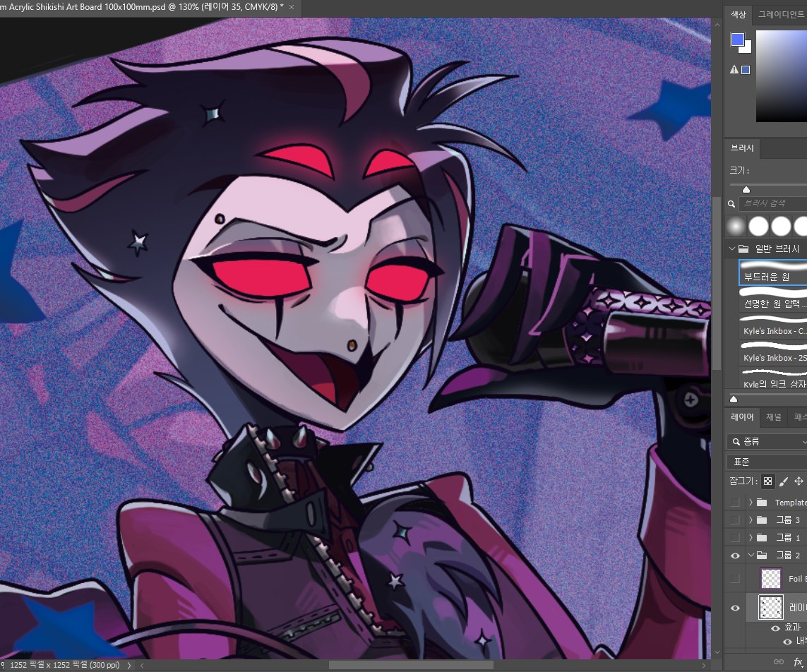This screenshot has height=672, width=807.
Task: Click the 브러시 검색 search field
Action: pos(773,203)
